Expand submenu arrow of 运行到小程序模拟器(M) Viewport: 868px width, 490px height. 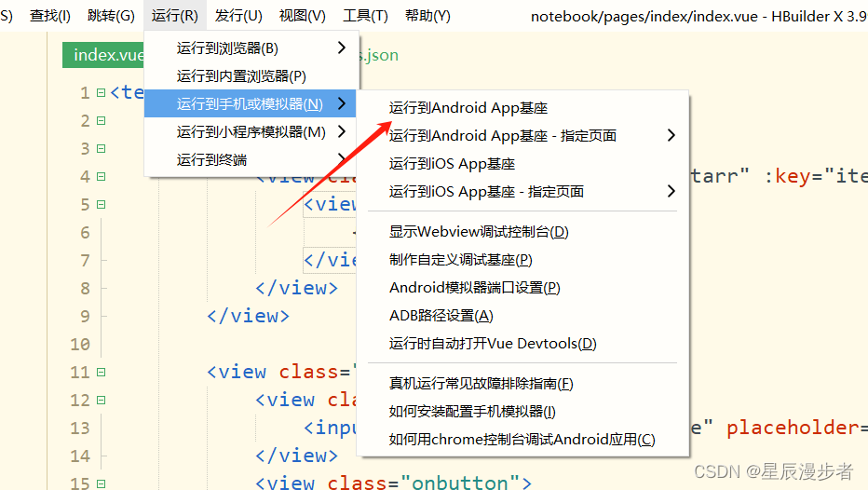[x=342, y=131]
